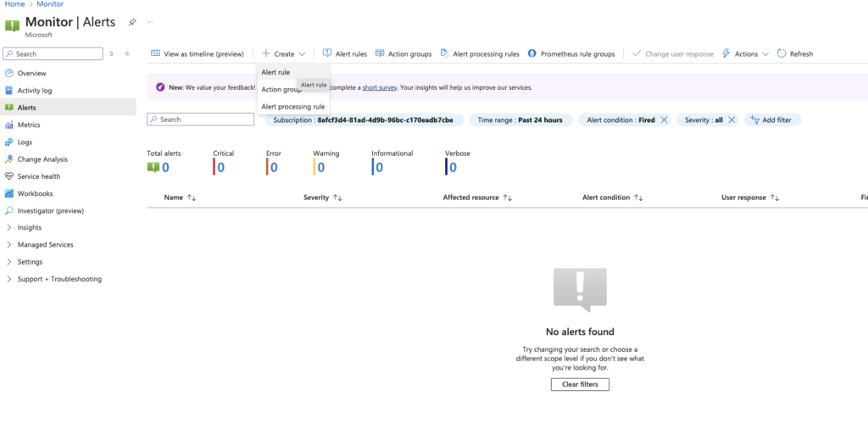Image resolution: width=868 pixels, height=435 pixels.
Task: Expand the Insights section
Action: click(x=8, y=227)
